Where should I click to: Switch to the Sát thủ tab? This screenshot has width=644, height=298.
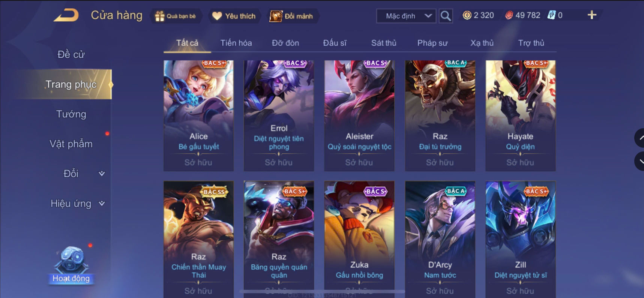(x=384, y=43)
